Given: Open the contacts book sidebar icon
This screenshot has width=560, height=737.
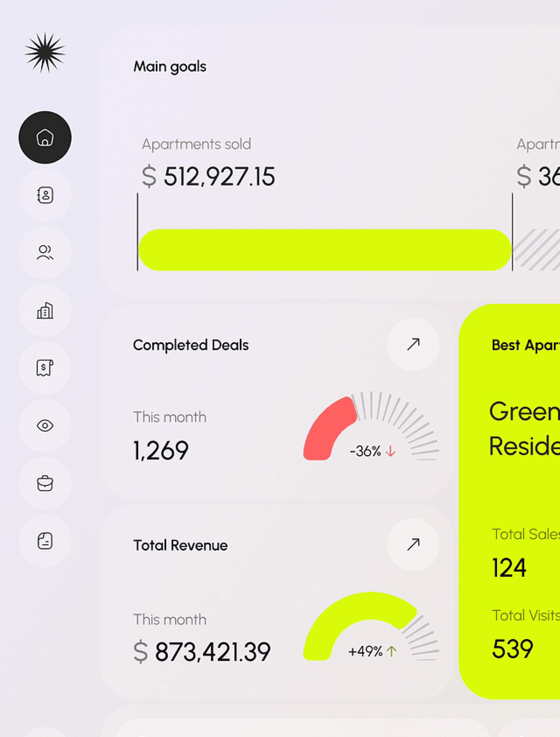Looking at the screenshot, I should [x=45, y=195].
